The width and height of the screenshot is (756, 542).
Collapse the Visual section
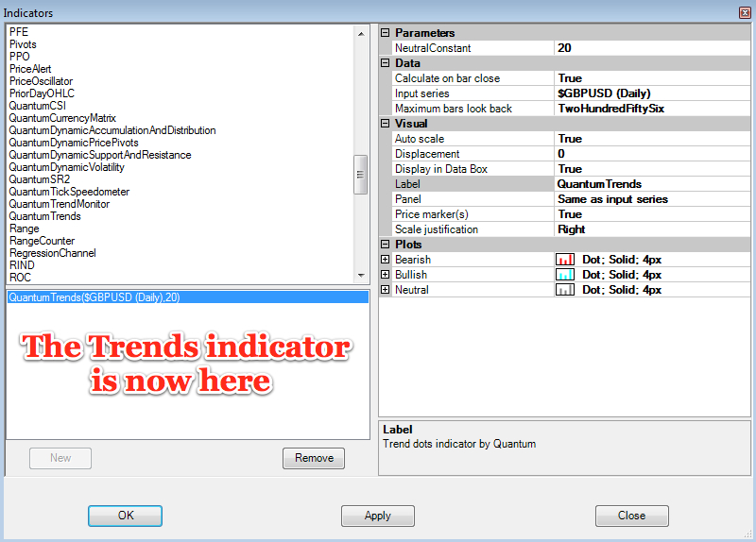click(385, 124)
